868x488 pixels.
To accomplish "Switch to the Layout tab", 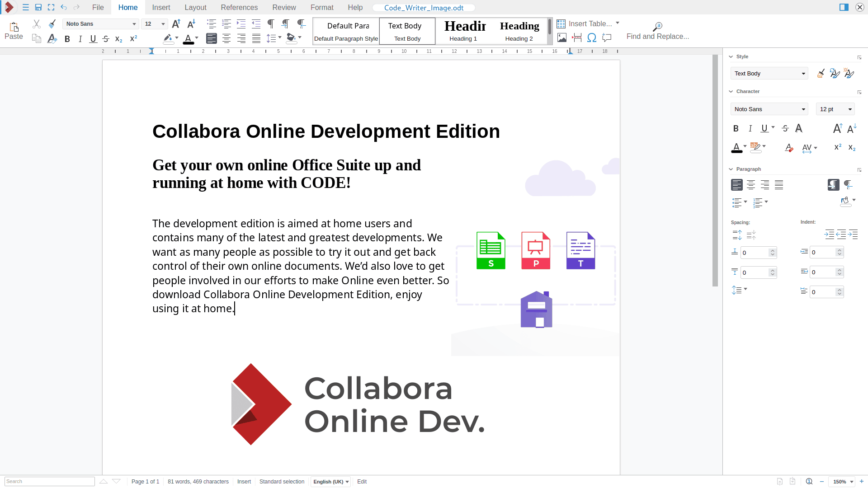I will (195, 7).
